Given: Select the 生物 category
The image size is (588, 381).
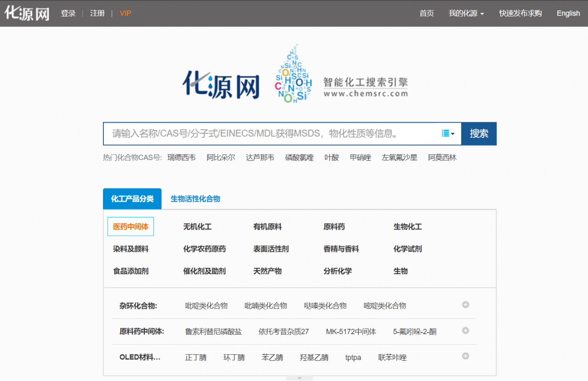Looking at the screenshot, I should pos(401,271).
